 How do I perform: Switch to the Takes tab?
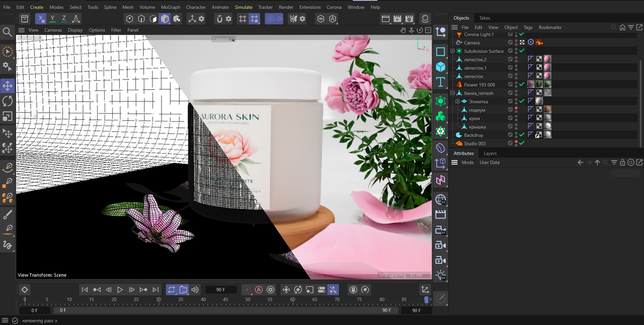[485, 18]
